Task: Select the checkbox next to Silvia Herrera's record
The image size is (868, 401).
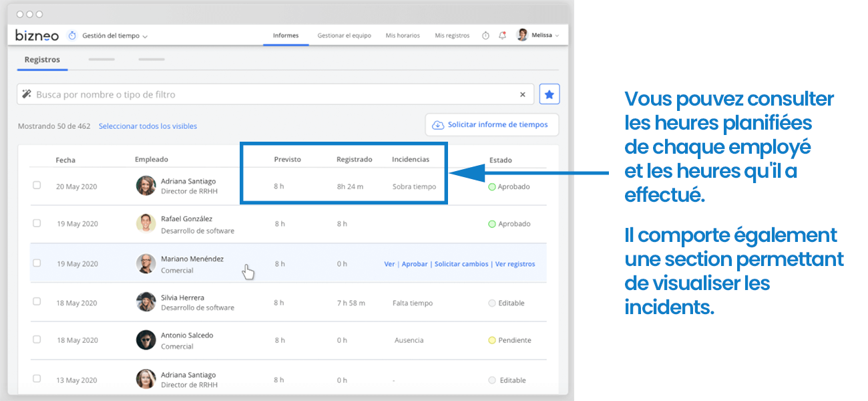Action: point(37,301)
